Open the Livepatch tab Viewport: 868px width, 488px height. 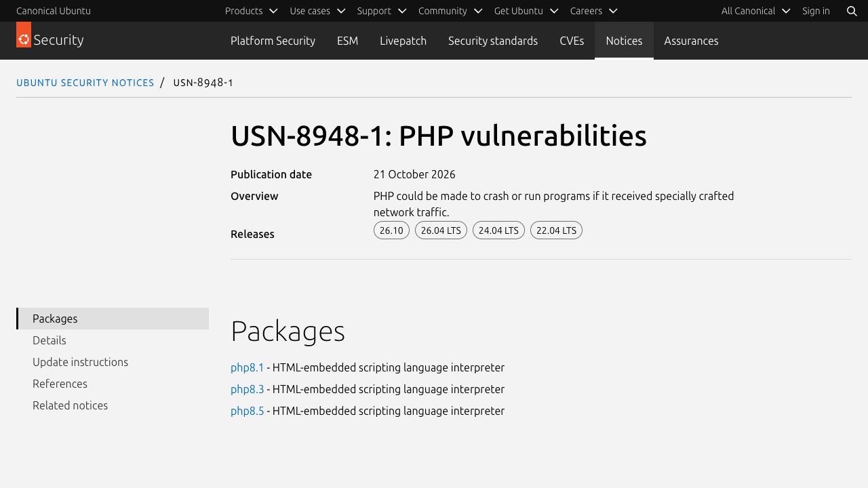click(403, 41)
